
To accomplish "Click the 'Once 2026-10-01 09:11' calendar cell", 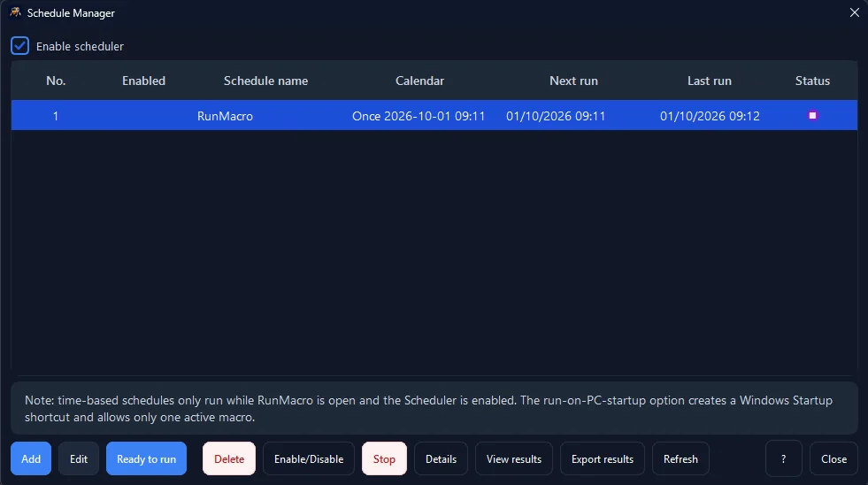I will 419,116.
